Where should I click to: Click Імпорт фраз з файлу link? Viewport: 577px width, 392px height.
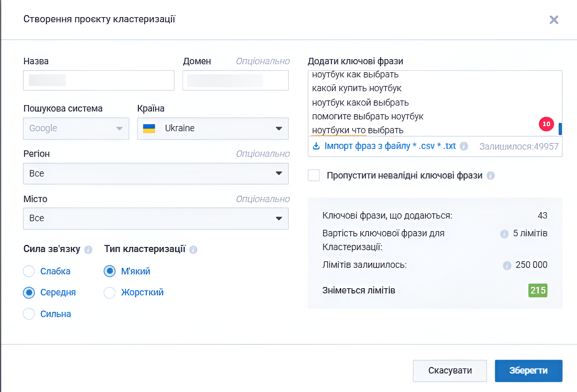click(x=390, y=146)
